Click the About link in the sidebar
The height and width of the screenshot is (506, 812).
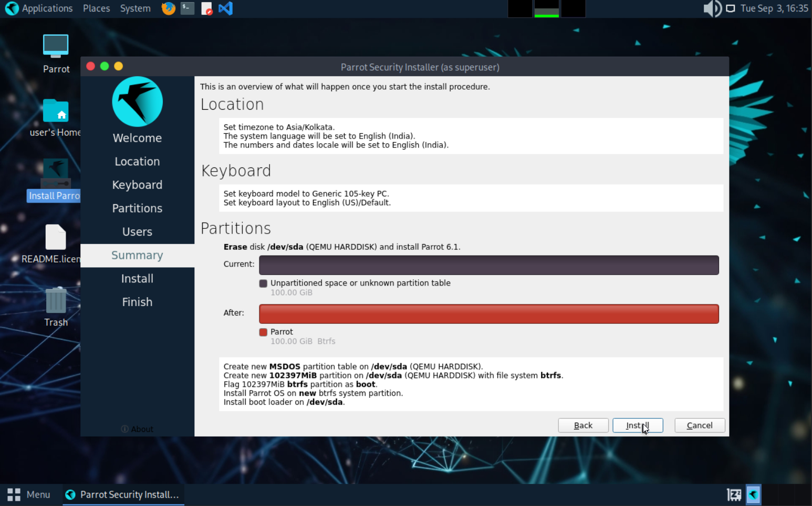137,429
